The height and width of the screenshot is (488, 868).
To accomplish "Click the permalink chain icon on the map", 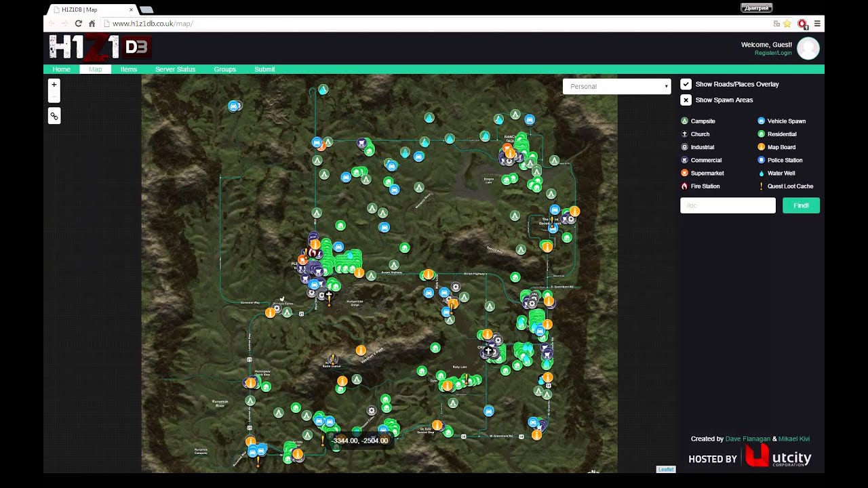I will [x=54, y=116].
